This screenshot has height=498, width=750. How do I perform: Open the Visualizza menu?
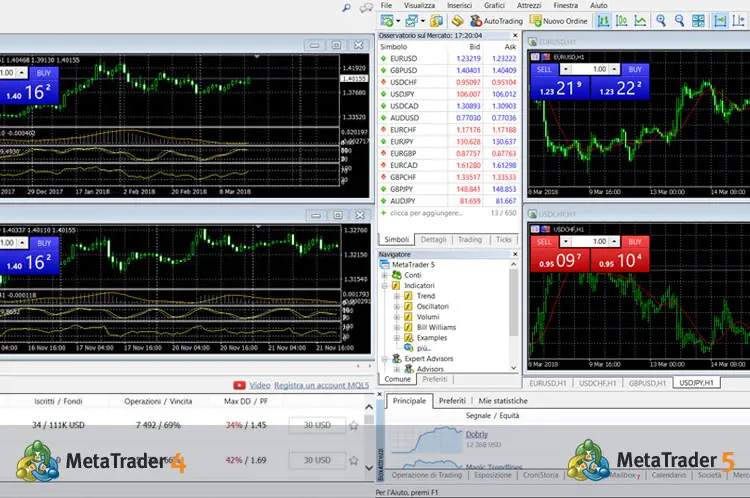[x=419, y=5]
